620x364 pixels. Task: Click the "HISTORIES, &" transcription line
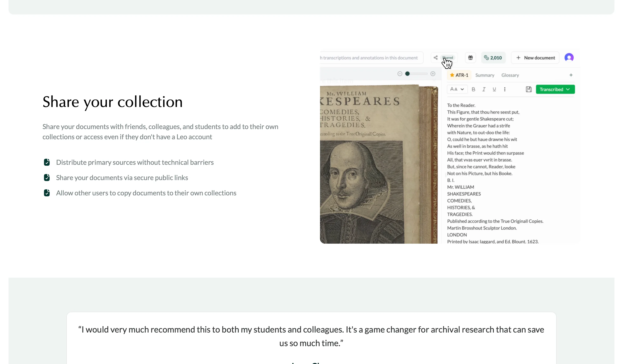point(461,208)
